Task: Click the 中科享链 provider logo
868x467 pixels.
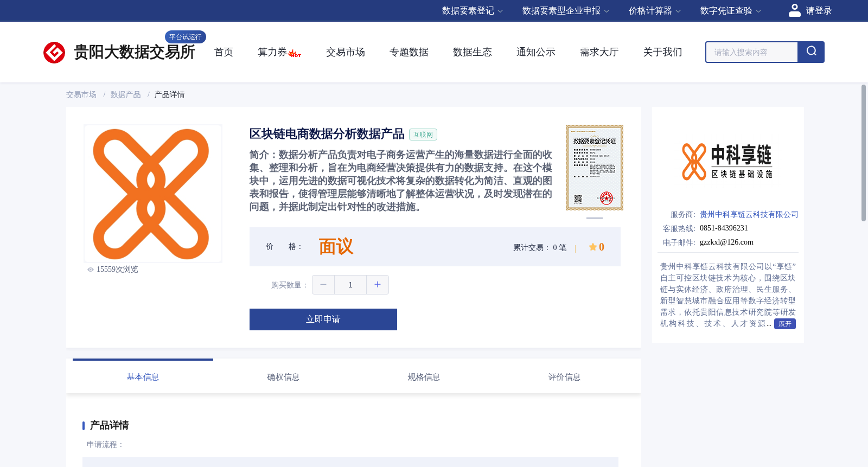Action: tap(727, 162)
